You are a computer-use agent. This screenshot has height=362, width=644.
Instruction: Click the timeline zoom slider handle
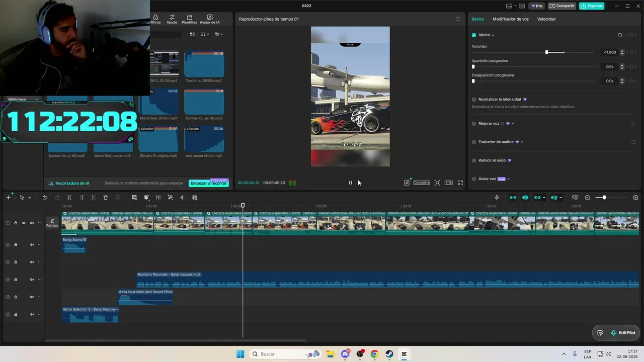tap(604, 198)
